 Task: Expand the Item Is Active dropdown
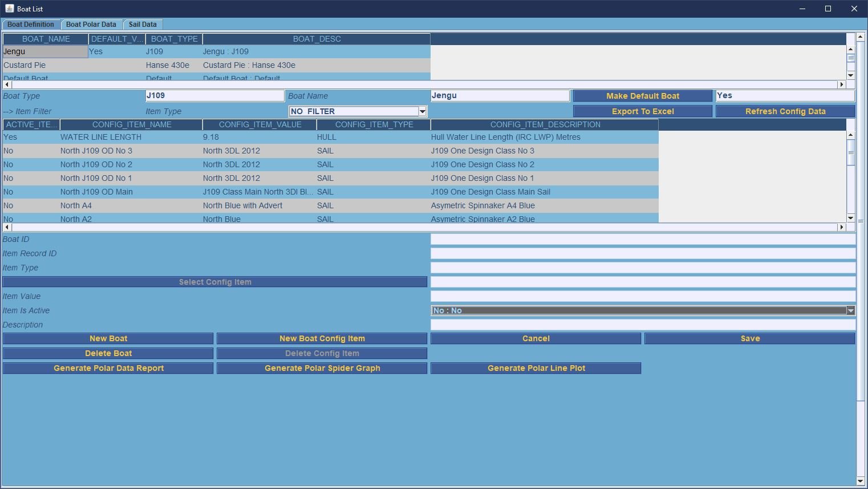click(x=850, y=310)
